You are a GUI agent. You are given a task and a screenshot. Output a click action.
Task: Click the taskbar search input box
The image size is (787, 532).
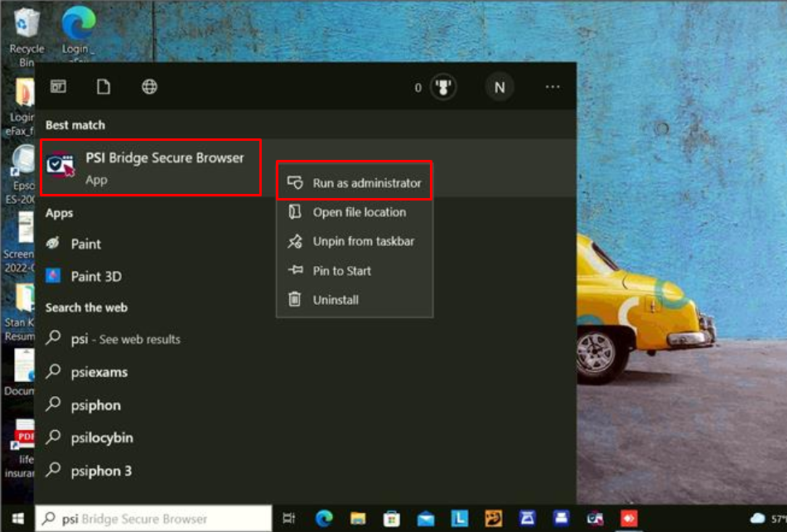pyautogui.click(x=153, y=519)
